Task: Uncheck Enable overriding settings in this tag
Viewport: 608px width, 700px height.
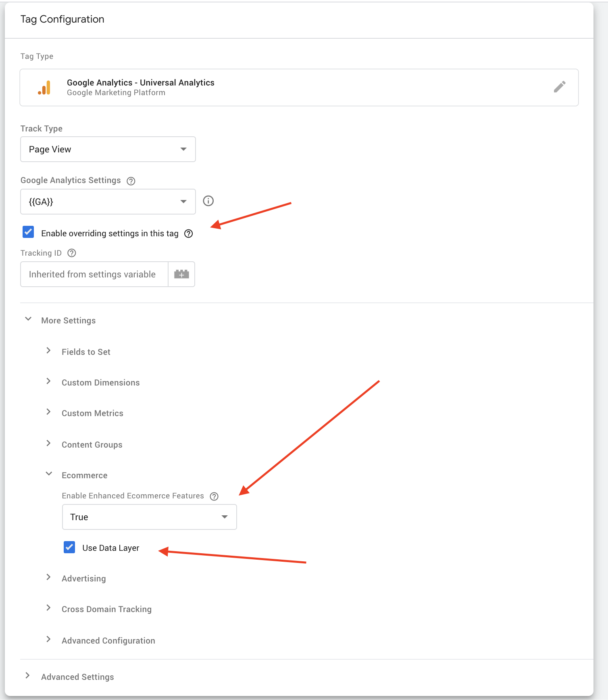Action: point(28,232)
